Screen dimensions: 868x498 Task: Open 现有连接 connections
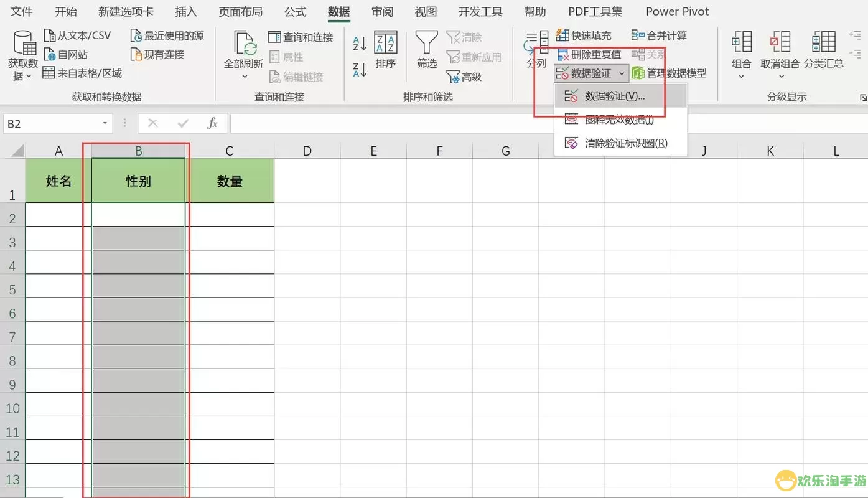coord(157,55)
